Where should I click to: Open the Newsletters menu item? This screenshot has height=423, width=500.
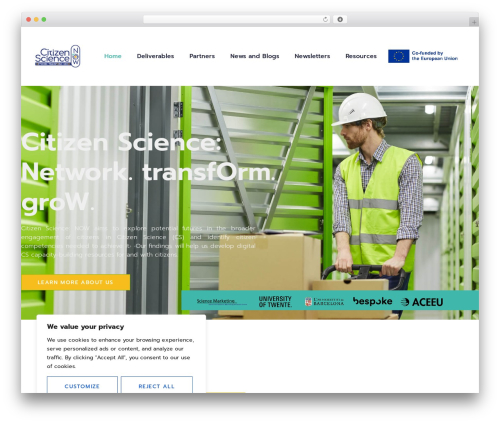312,56
